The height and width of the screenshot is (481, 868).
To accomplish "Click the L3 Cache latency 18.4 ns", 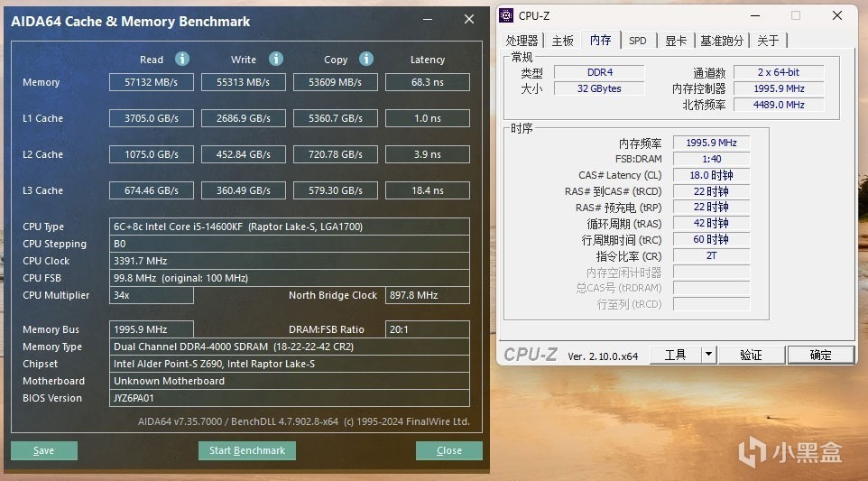I will point(428,190).
